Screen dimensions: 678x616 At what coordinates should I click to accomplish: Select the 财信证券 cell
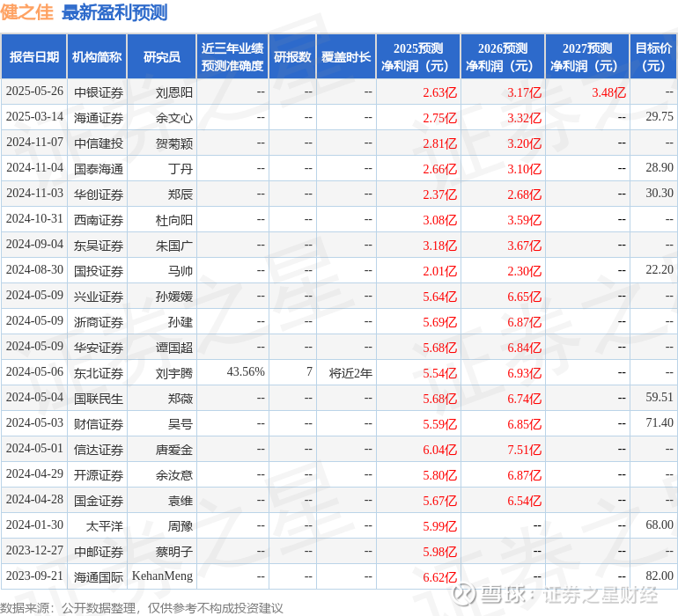99,424
